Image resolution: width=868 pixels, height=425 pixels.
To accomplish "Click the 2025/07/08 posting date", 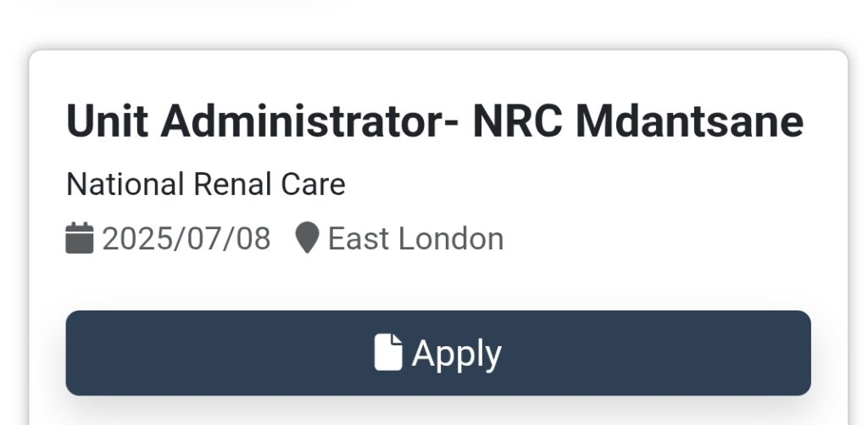I will 186,239.
